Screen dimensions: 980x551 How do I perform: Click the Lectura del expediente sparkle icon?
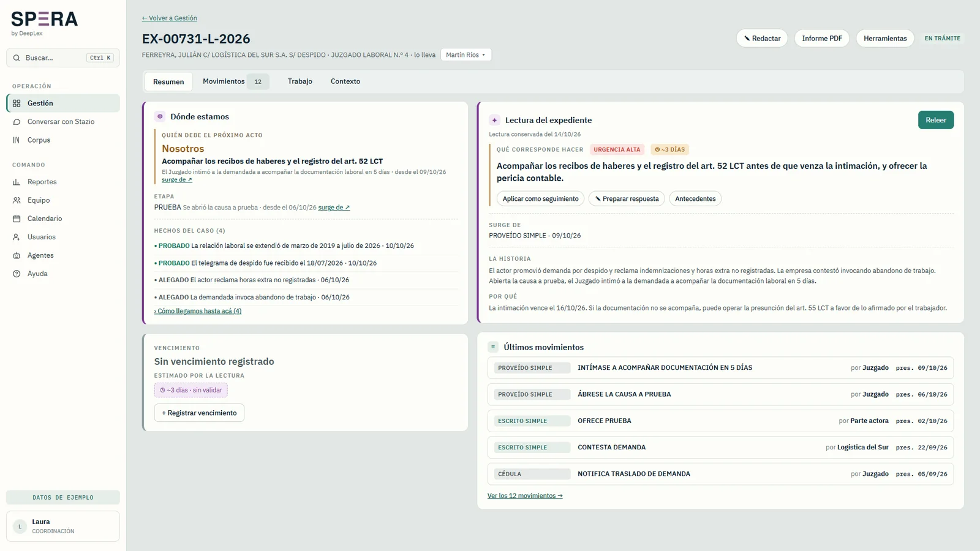pyautogui.click(x=494, y=120)
